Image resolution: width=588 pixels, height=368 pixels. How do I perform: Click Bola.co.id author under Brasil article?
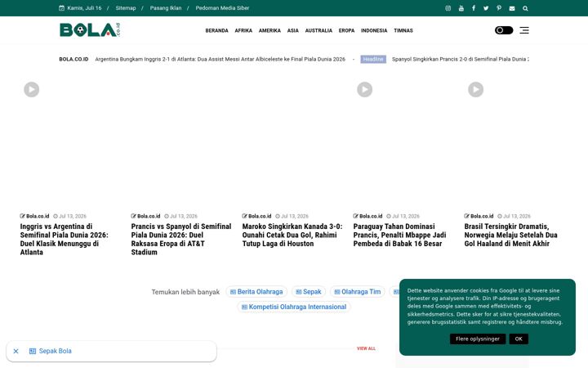pos(482,216)
